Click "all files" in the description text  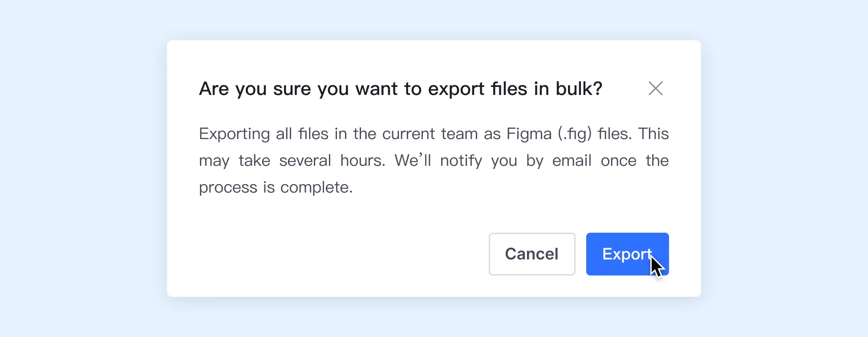pyautogui.click(x=302, y=134)
